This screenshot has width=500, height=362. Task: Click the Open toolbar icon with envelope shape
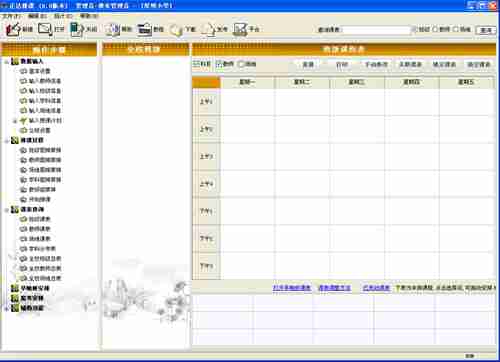45,29
